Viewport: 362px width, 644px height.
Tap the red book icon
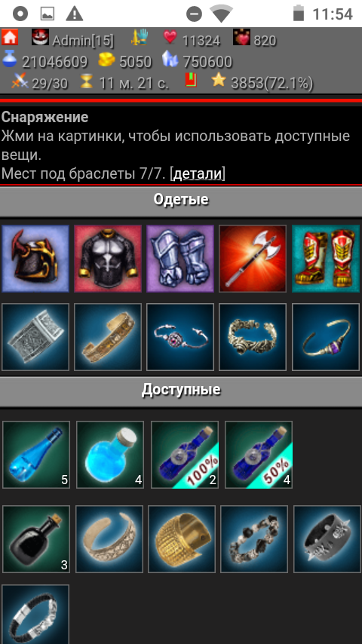(x=191, y=80)
